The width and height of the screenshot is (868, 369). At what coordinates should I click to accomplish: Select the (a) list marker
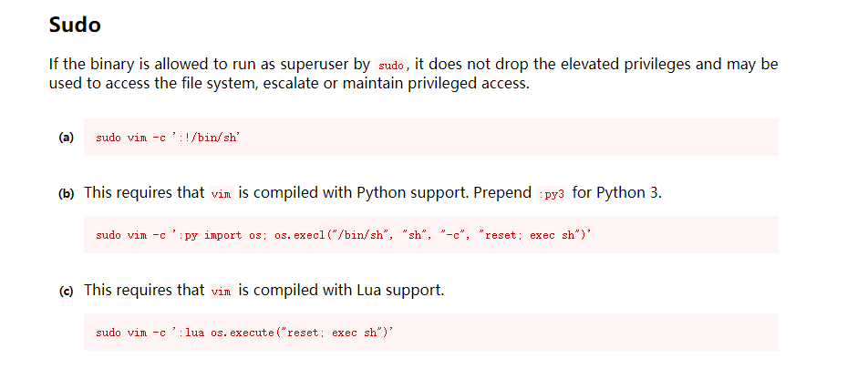tap(66, 138)
